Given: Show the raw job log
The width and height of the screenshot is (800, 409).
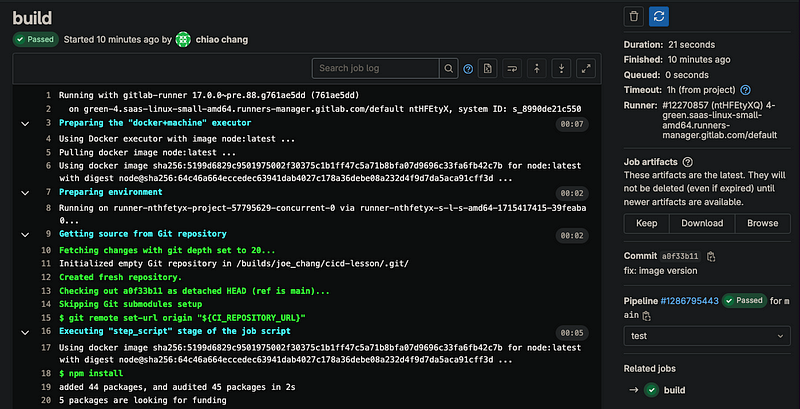Looking at the screenshot, I should [x=487, y=69].
